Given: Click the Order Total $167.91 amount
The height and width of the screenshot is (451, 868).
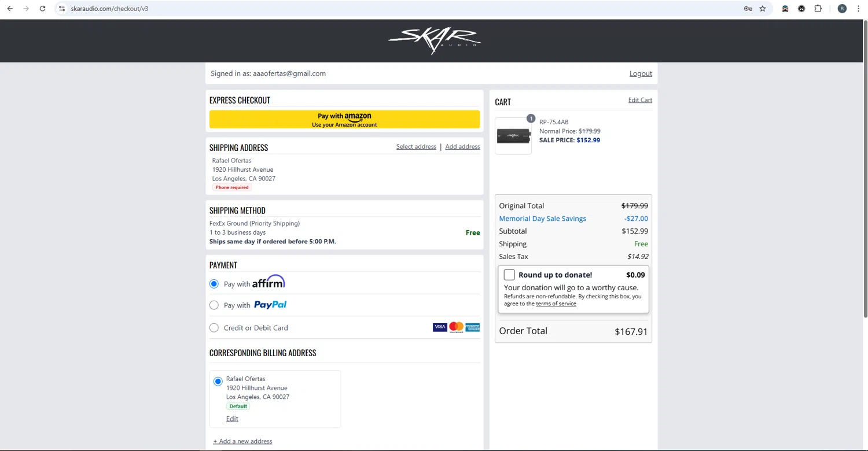Looking at the screenshot, I should click(x=631, y=331).
